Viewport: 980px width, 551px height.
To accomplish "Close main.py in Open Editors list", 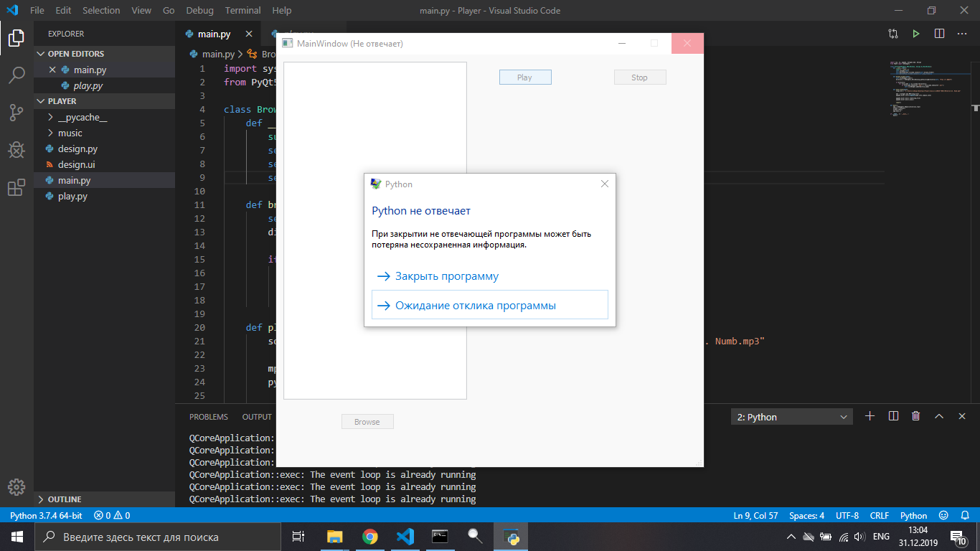I will (52, 70).
